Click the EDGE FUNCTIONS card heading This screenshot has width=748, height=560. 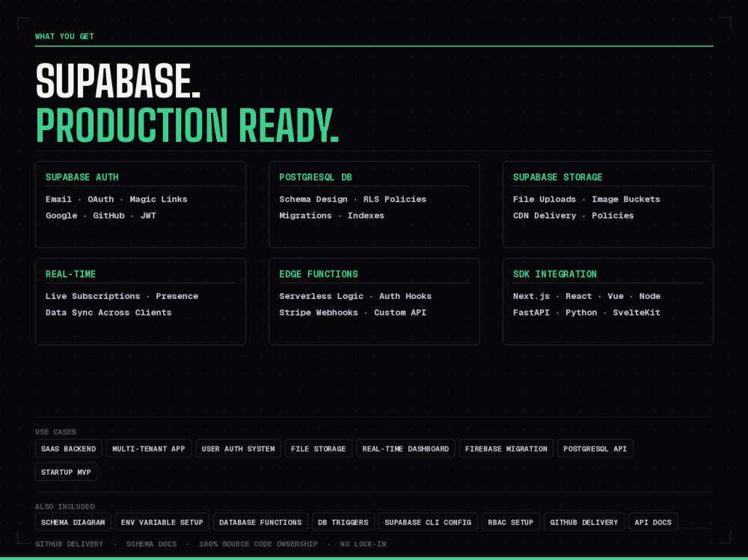click(x=318, y=274)
